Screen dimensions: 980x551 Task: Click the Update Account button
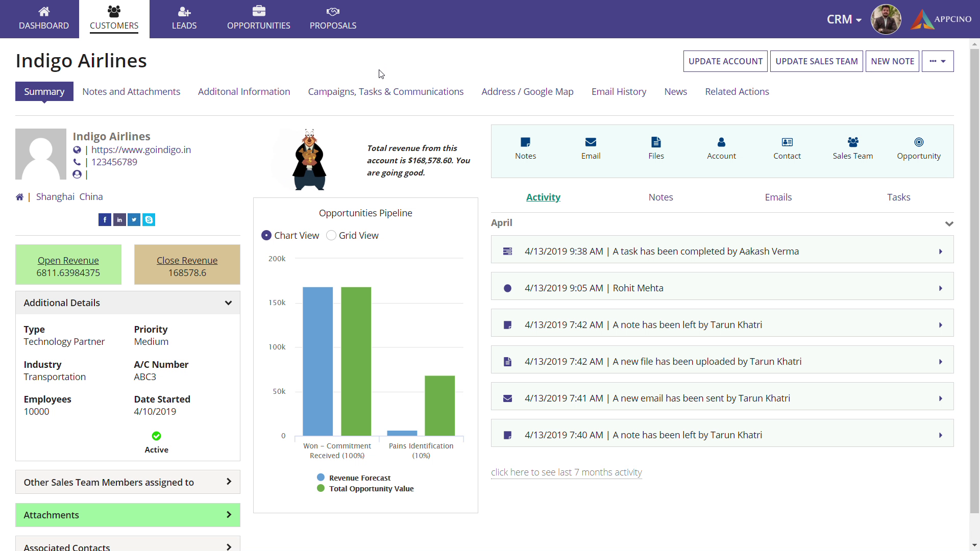pos(725,61)
